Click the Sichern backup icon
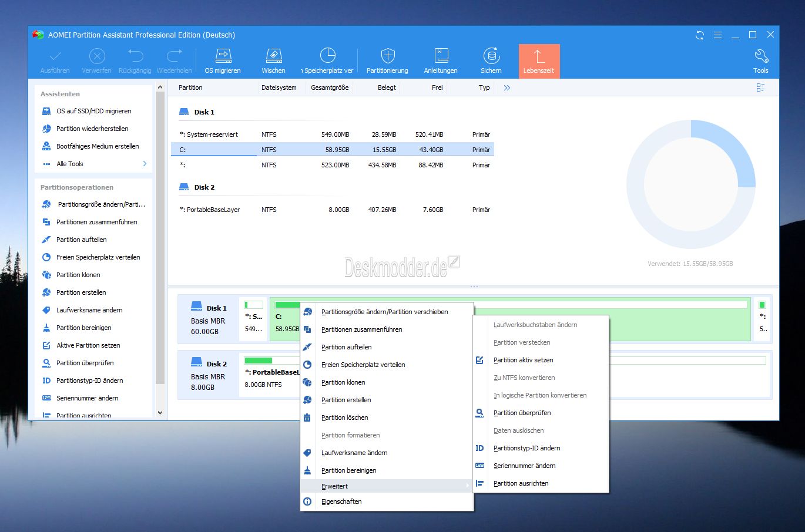805x532 pixels. tap(491, 56)
